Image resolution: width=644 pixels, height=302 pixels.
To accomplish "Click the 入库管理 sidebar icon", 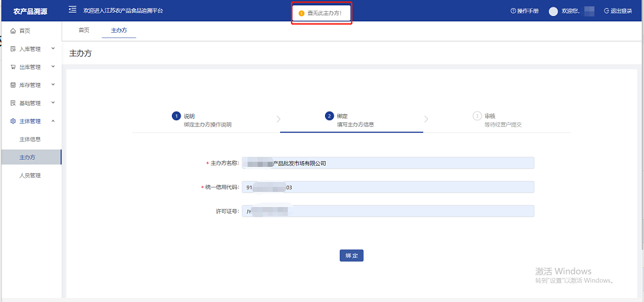I will [13, 49].
